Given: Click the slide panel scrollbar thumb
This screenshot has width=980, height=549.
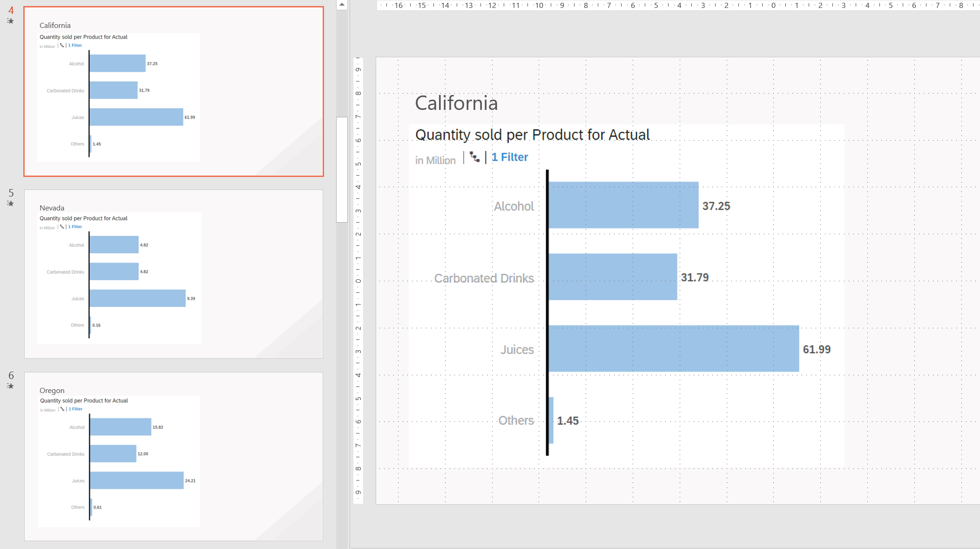Looking at the screenshot, I should click(x=342, y=169).
